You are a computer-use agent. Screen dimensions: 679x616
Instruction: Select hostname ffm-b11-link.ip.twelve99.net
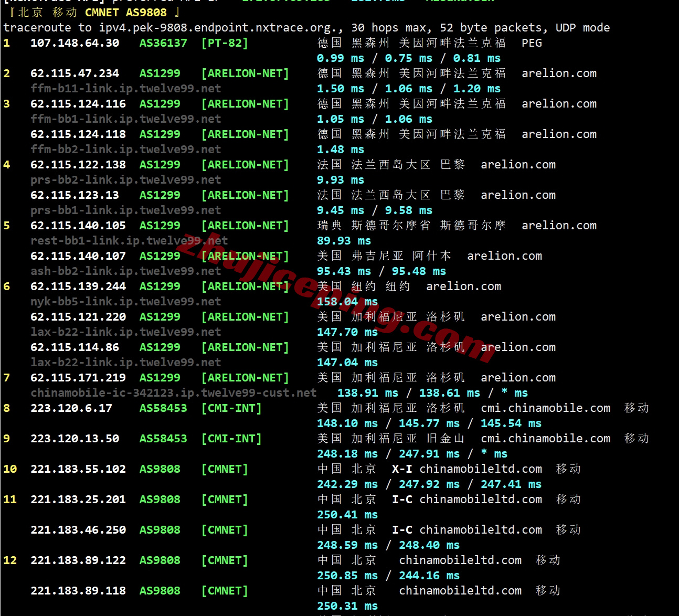point(126,89)
